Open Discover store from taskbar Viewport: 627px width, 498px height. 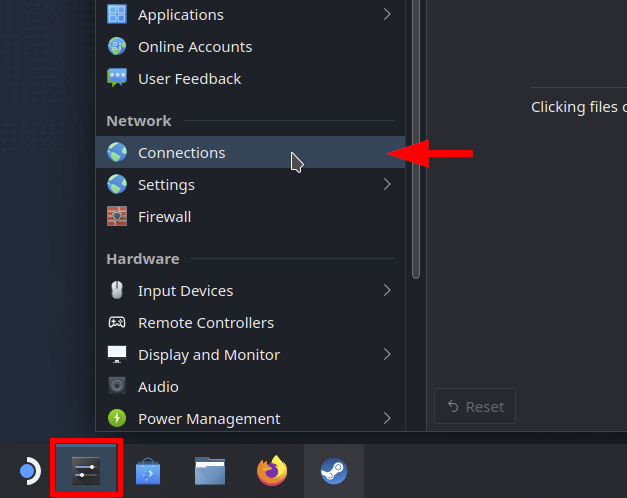[x=148, y=471]
